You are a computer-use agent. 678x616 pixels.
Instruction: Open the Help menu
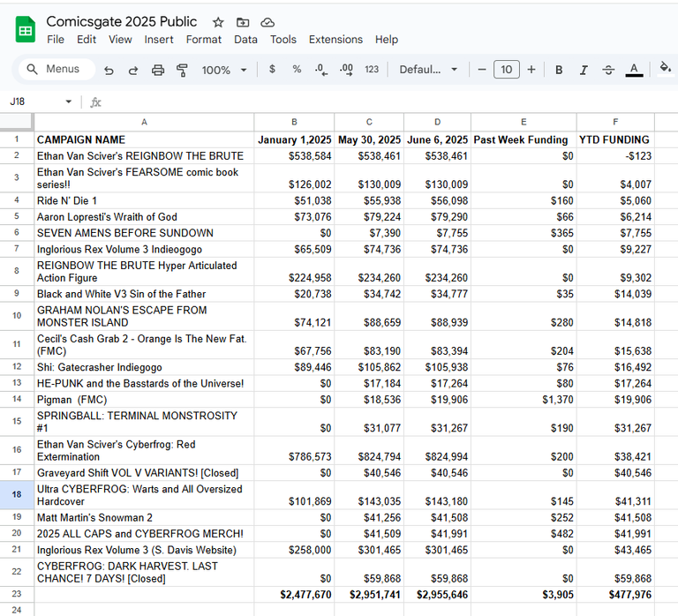click(387, 40)
